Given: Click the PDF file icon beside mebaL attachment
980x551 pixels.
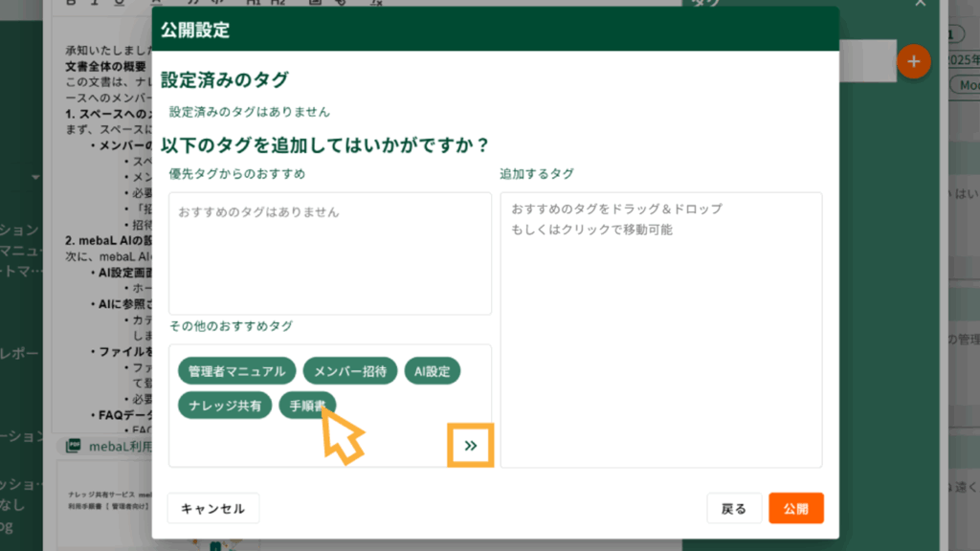Looking at the screenshot, I should coord(72,446).
